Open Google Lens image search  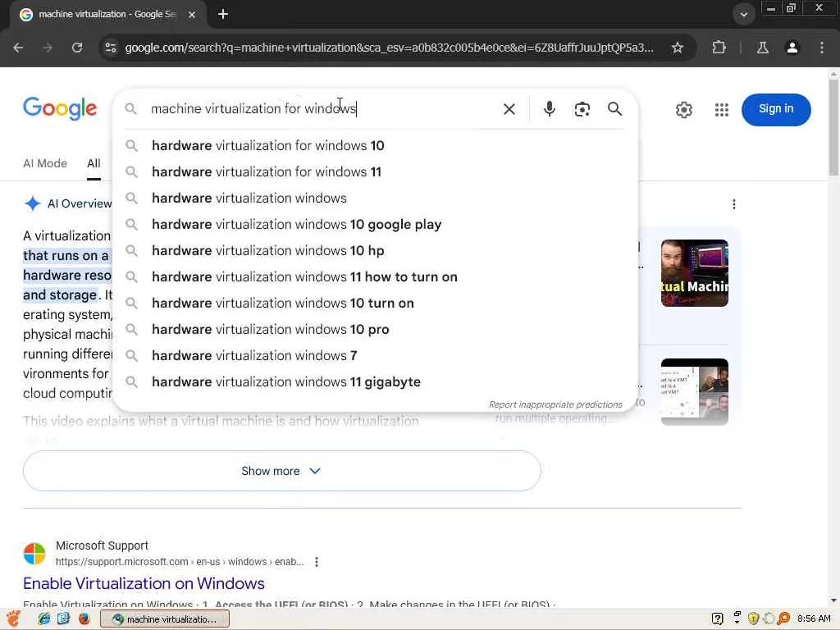582,109
